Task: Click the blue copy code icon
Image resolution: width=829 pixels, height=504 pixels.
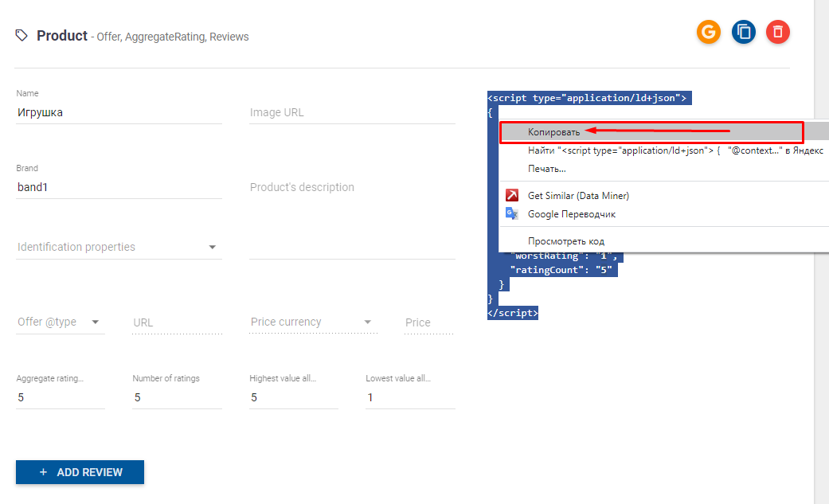Action: click(x=743, y=32)
